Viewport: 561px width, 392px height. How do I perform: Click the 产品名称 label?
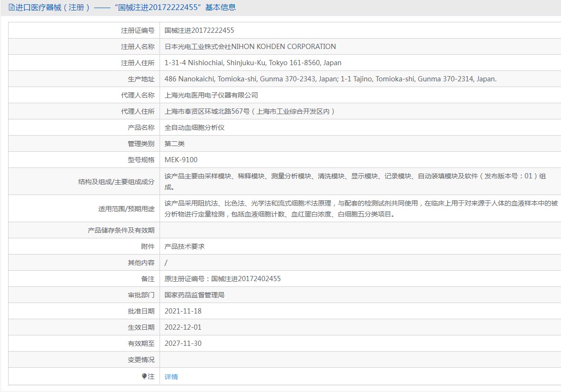[141, 127]
